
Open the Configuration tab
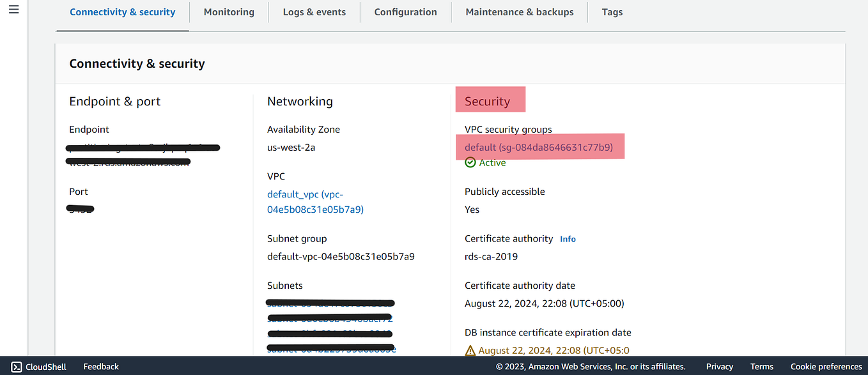click(x=405, y=11)
